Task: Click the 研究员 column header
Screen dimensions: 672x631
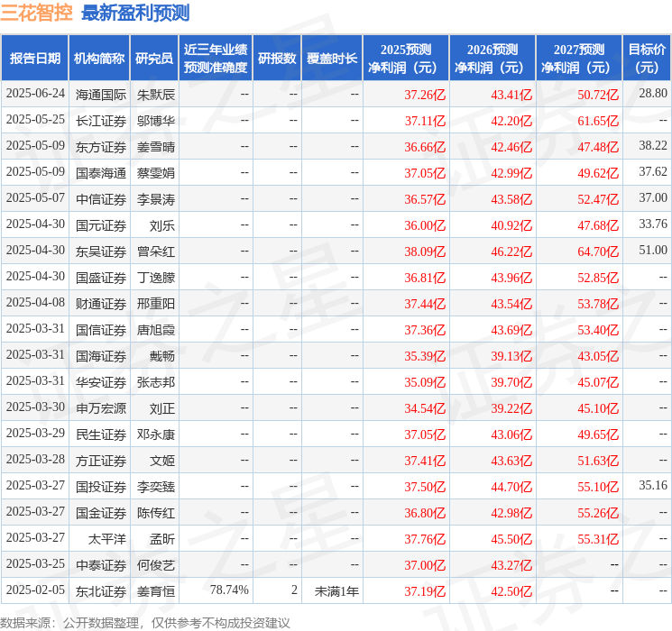Action: (154, 59)
